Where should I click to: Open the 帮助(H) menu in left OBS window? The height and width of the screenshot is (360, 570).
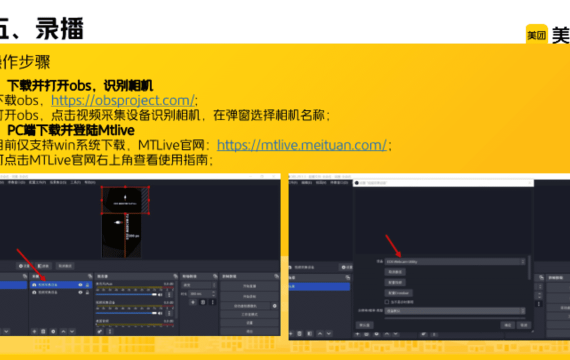pos(90,182)
